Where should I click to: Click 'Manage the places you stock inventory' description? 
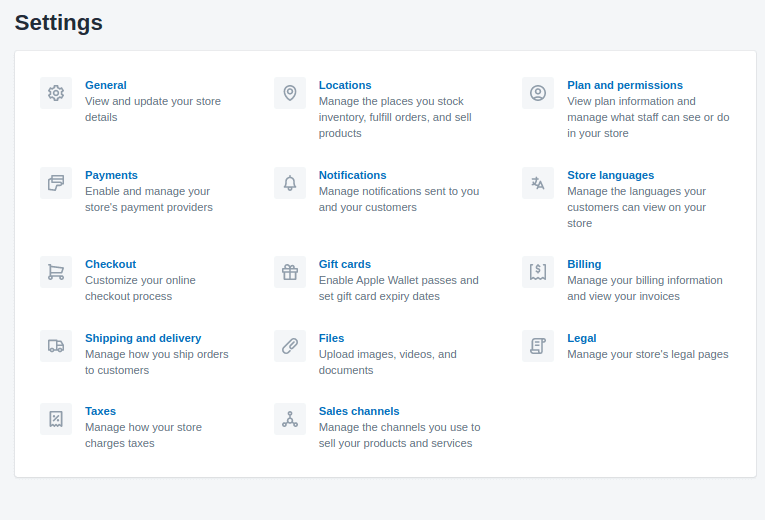(395, 117)
